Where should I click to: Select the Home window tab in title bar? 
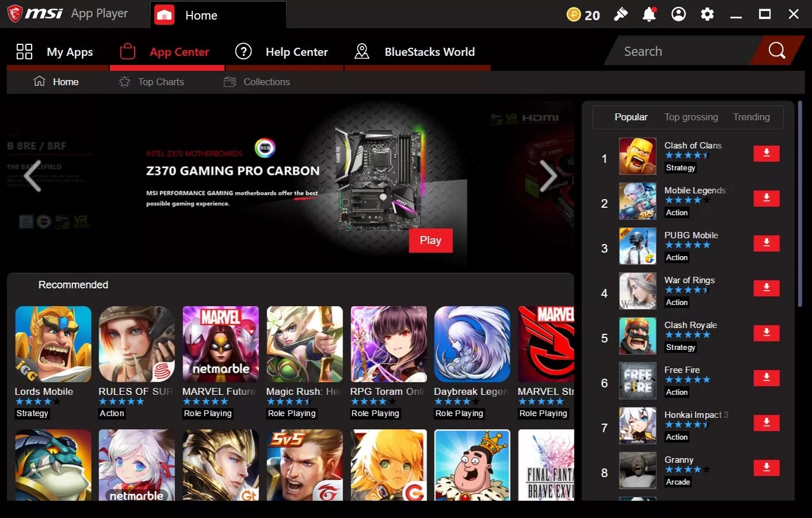tap(218, 15)
